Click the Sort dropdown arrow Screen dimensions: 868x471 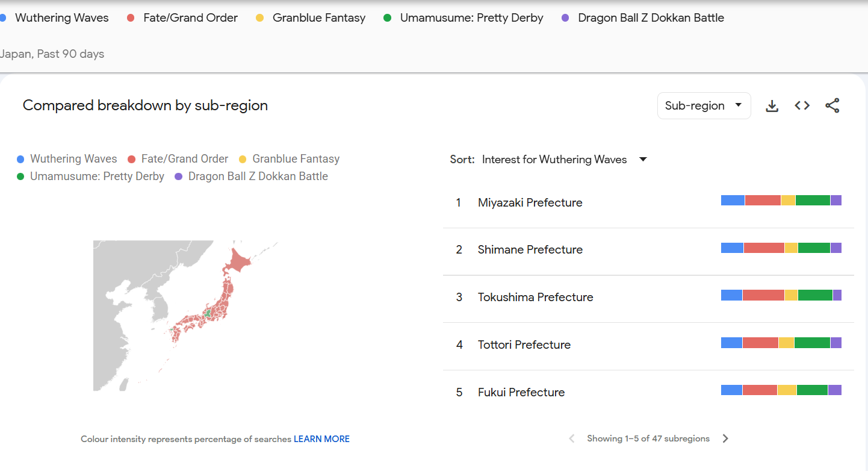[643, 160]
